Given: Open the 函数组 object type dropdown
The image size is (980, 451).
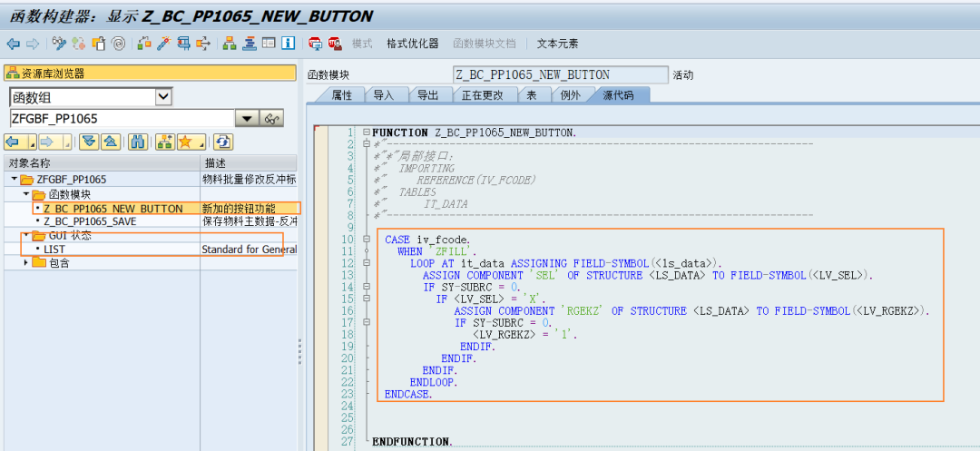Looking at the screenshot, I should pos(162,97).
